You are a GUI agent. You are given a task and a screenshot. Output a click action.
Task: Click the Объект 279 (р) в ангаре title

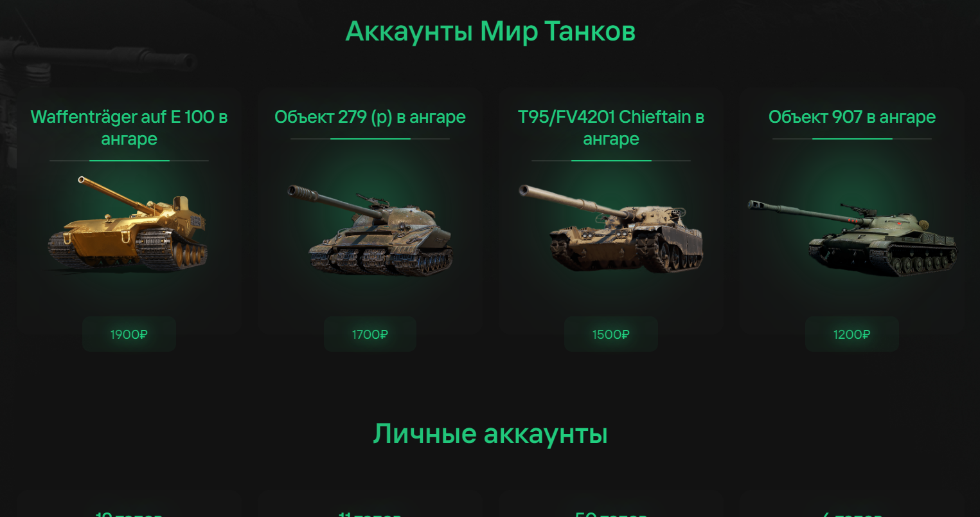point(370,117)
